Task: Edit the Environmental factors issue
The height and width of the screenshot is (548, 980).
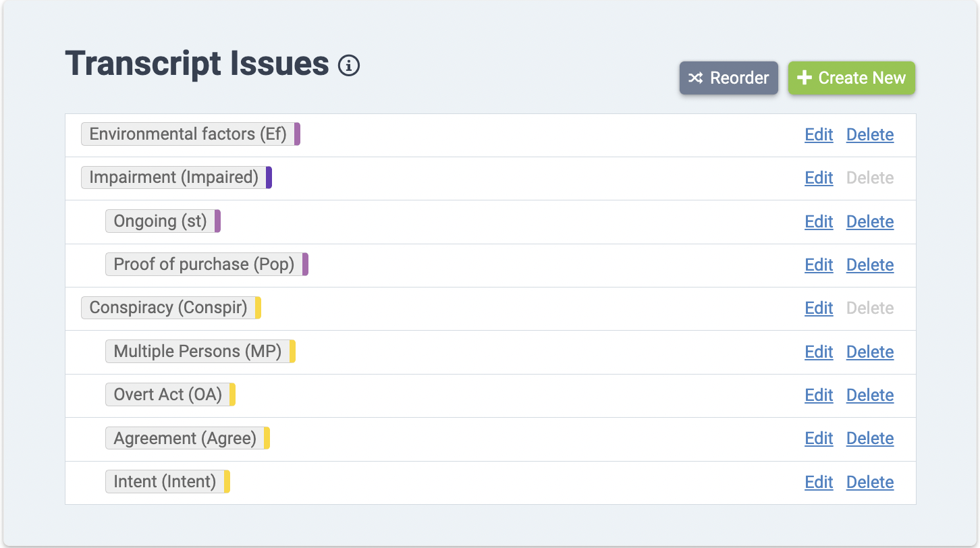Action: pyautogui.click(x=819, y=135)
